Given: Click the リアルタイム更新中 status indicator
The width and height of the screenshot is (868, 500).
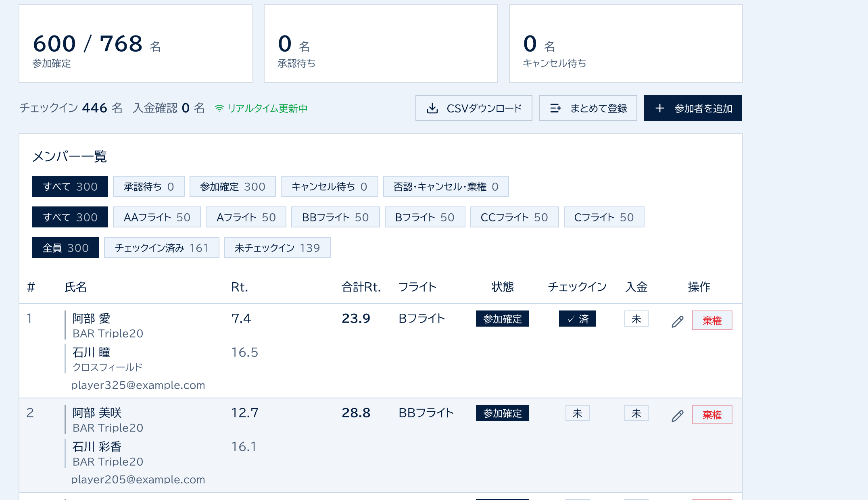Looking at the screenshot, I should (261, 108).
